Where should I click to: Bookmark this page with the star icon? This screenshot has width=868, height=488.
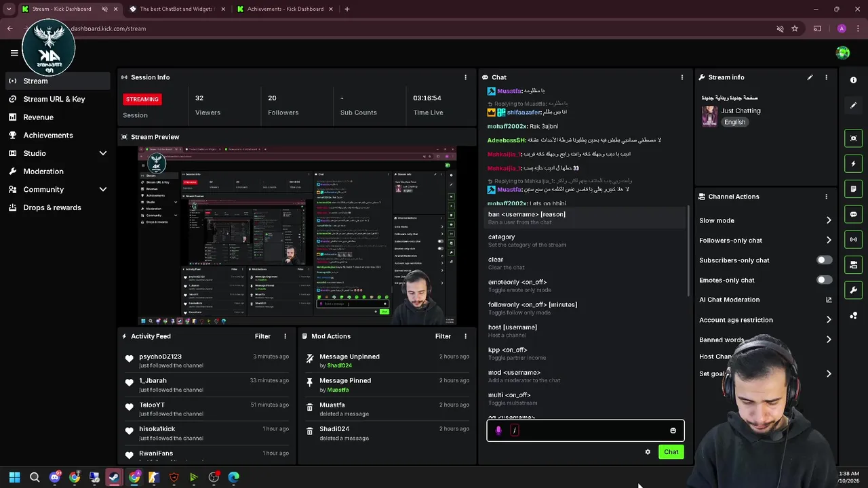(x=795, y=28)
